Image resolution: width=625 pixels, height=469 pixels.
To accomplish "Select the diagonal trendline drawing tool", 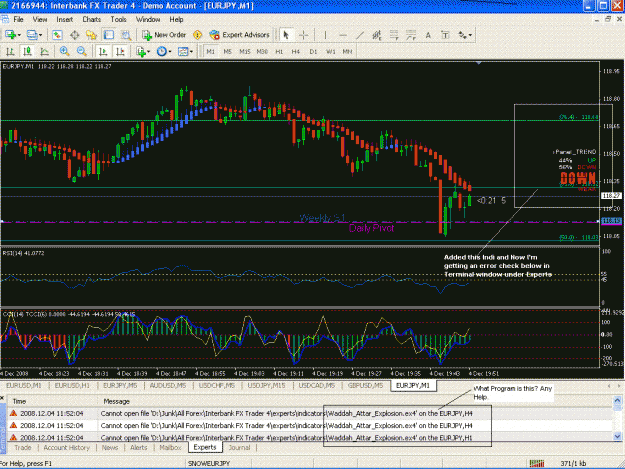I will coord(360,35).
